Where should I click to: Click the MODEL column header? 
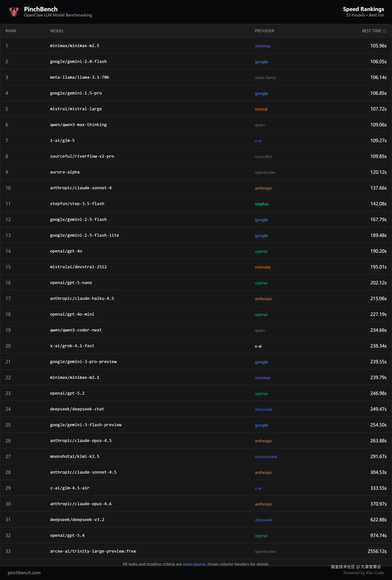pos(57,31)
